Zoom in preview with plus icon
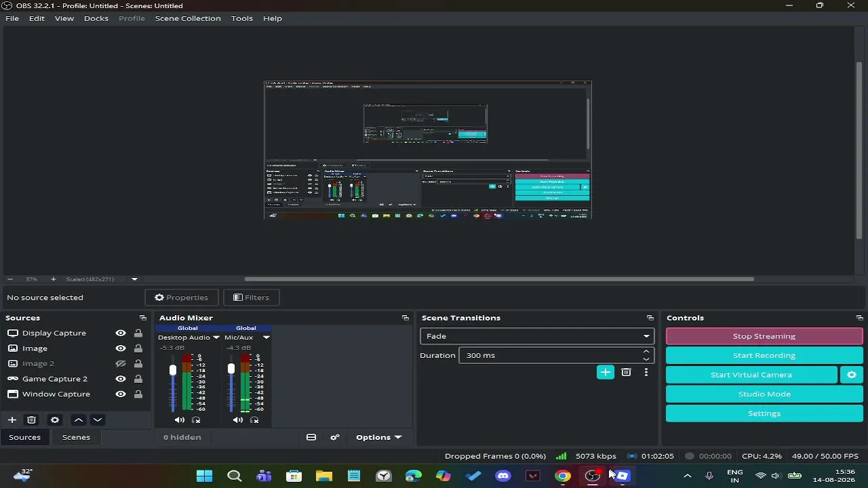868x488 pixels. coord(53,279)
